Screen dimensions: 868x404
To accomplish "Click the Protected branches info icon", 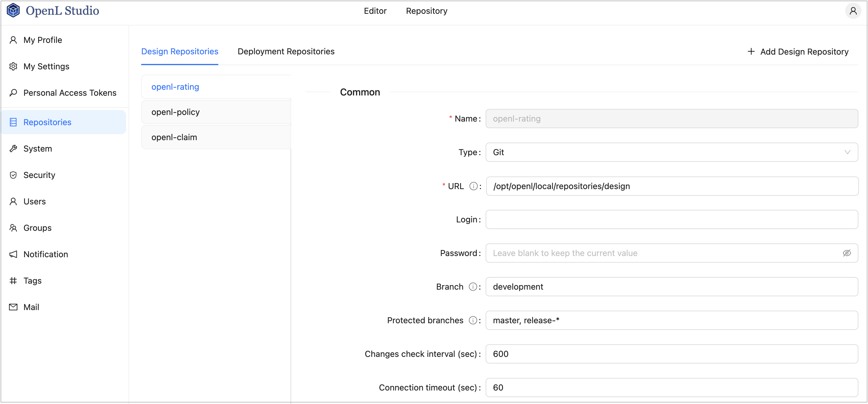I will 473,321.
